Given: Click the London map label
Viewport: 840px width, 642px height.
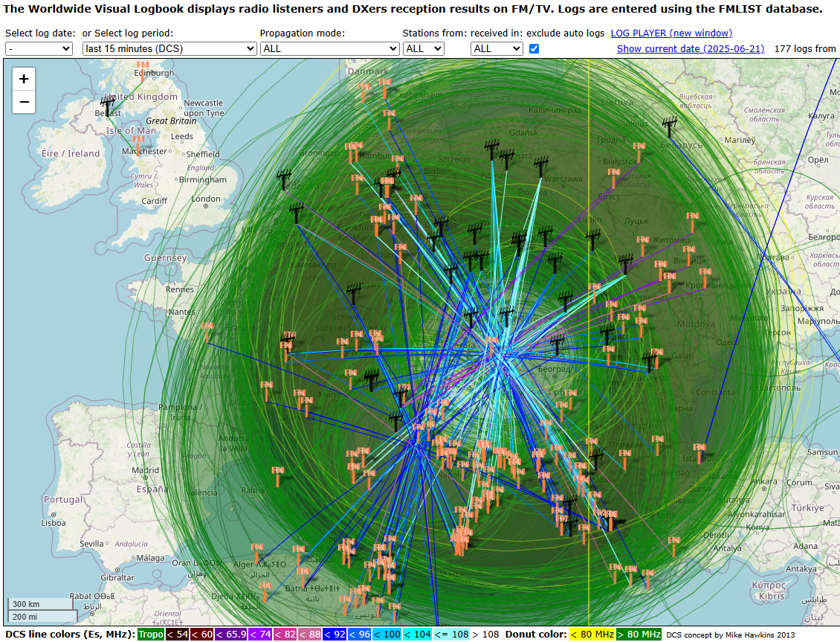Looking at the screenshot, I should (x=206, y=199).
